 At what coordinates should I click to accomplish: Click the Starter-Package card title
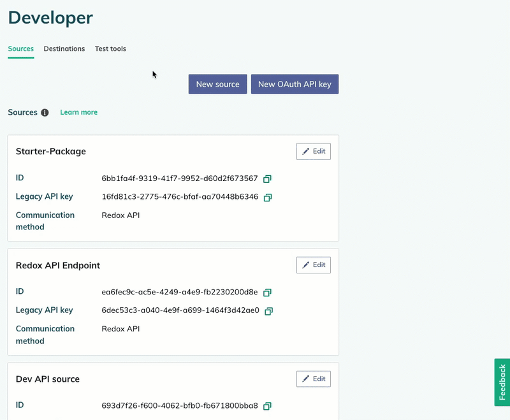[x=50, y=152]
